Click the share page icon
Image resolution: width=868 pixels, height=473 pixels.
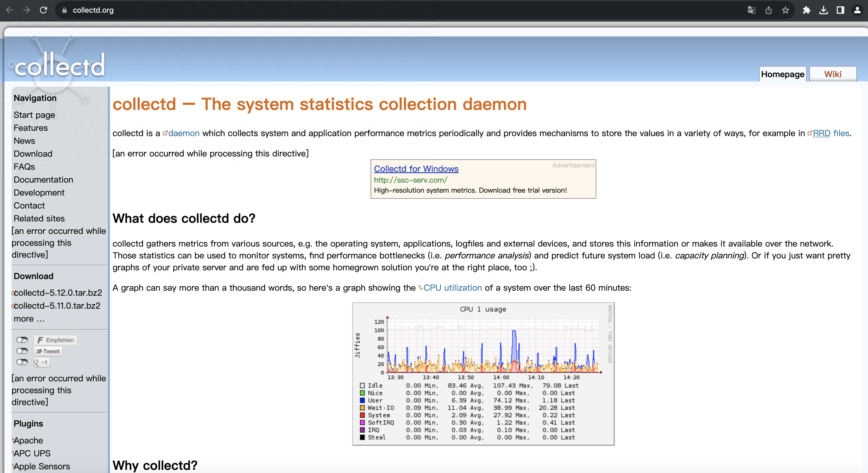pos(768,10)
